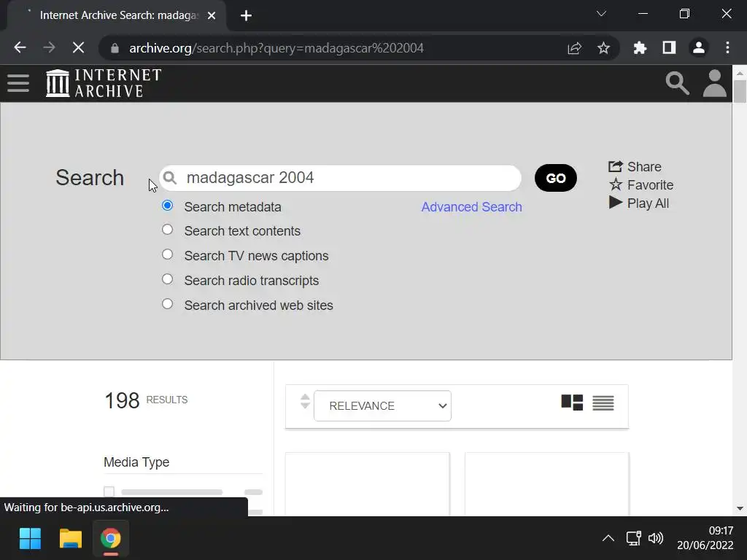747x560 pixels.
Task: Click the GO search button
Action: [x=555, y=178]
